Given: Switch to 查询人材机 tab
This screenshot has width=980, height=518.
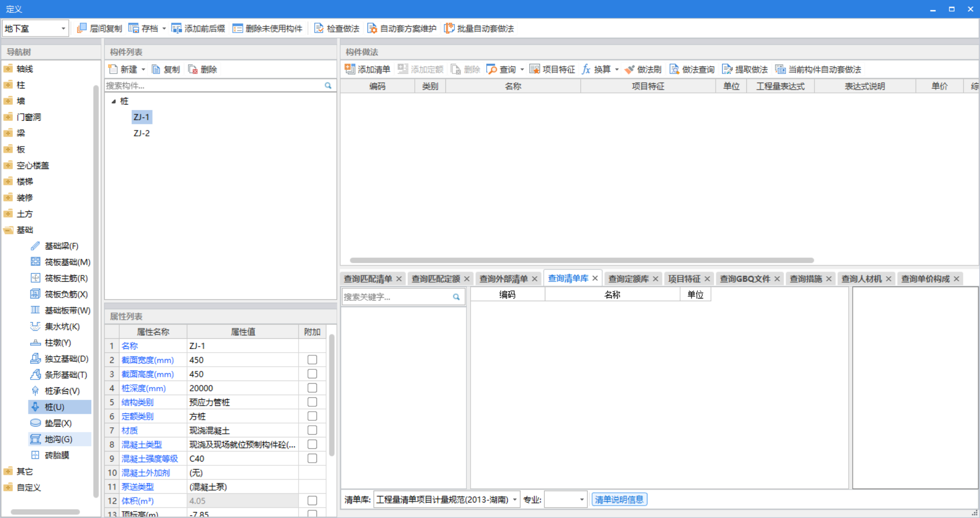Looking at the screenshot, I should tap(861, 279).
